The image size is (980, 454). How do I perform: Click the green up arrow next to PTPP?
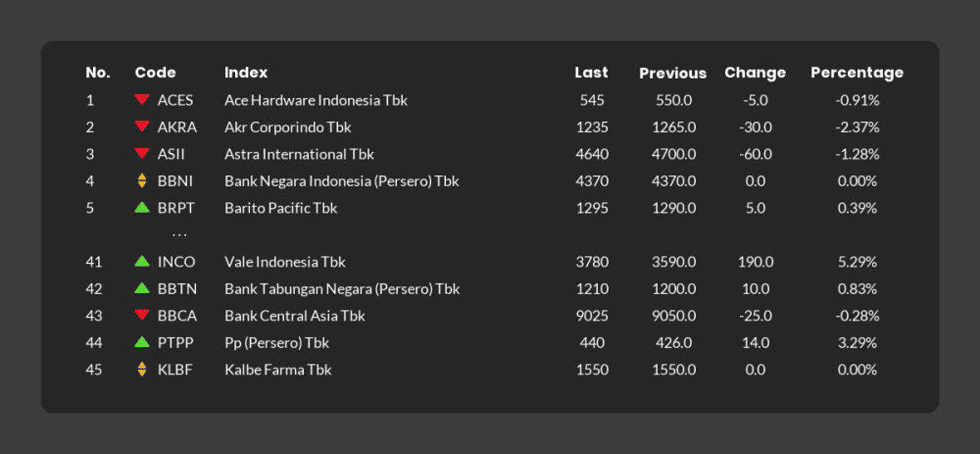coord(142,341)
